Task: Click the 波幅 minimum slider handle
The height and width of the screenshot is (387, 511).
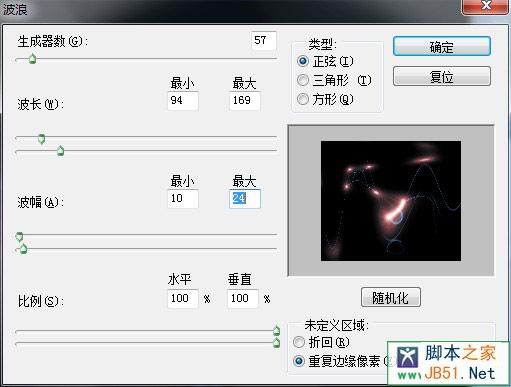Action: [19, 237]
